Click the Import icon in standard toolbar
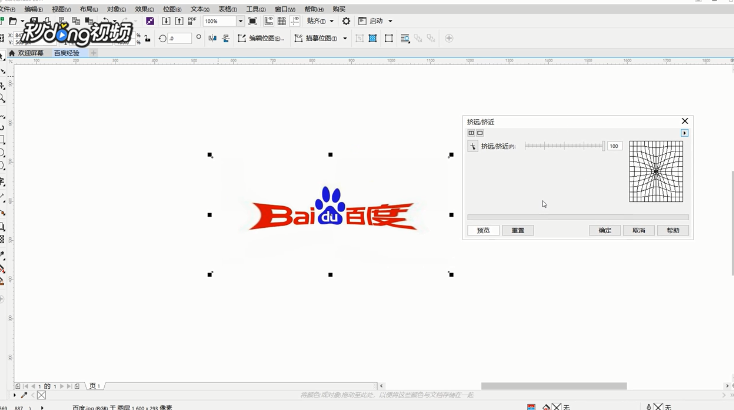The height and width of the screenshot is (410, 734). 166,21
